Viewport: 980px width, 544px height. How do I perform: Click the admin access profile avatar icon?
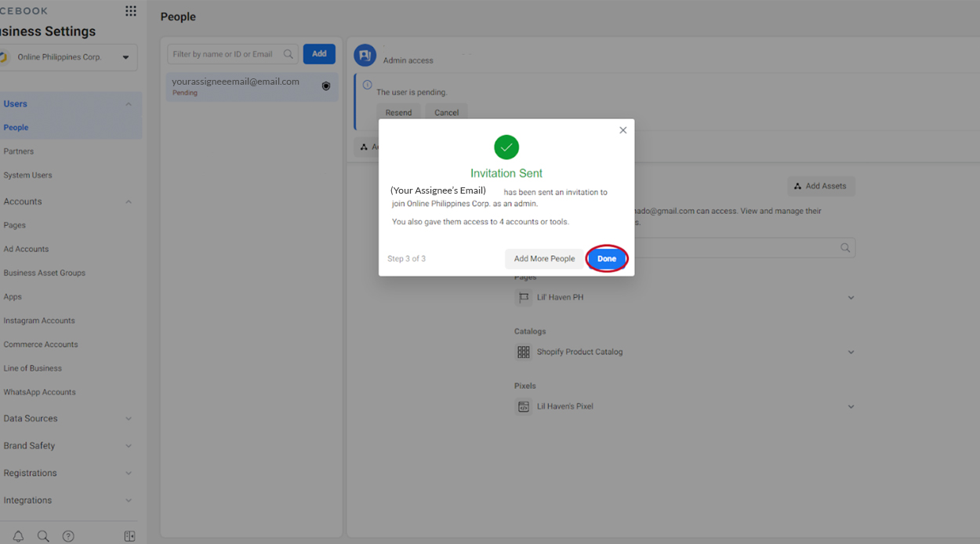(365, 55)
